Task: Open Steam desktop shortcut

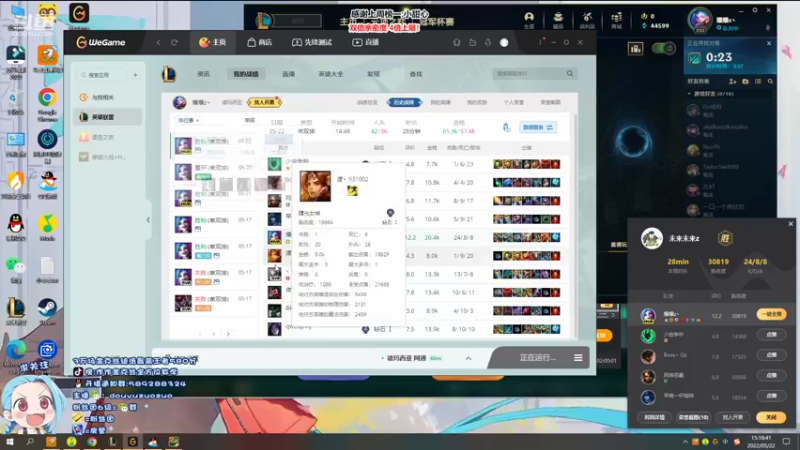Action: tap(47, 312)
